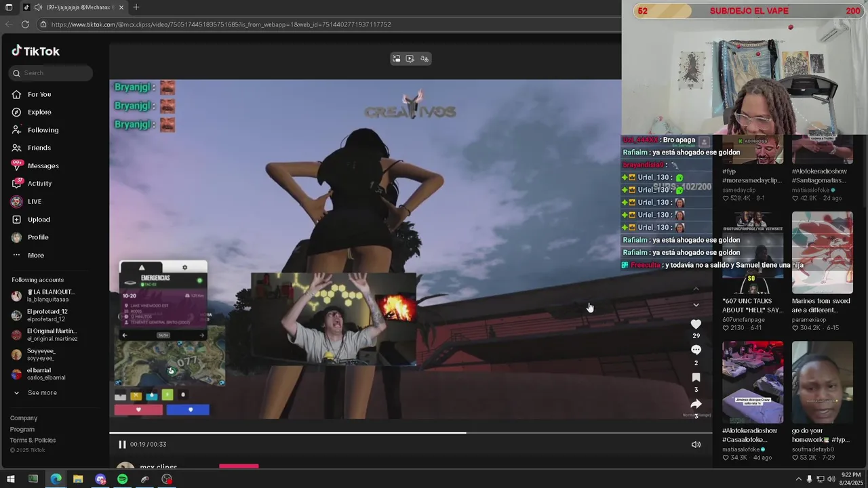Click the 607uncfanpage username

tap(743, 320)
